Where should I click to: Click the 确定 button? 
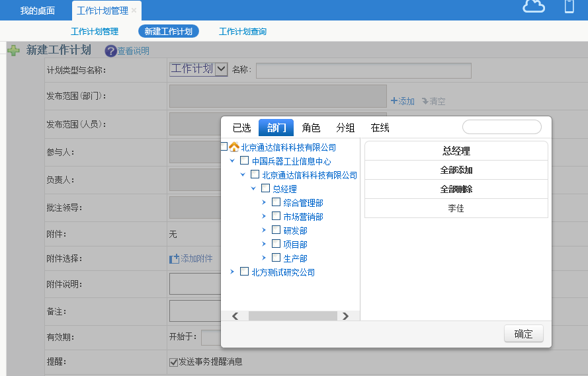pyautogui.click(x=523, y=334)
